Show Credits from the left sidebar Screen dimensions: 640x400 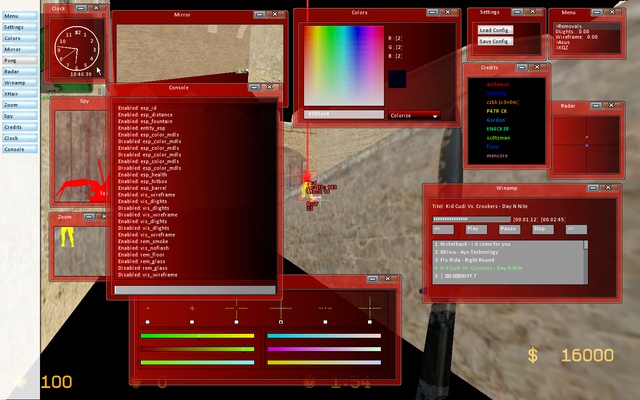pyautogui.click(x=20, y=127)
